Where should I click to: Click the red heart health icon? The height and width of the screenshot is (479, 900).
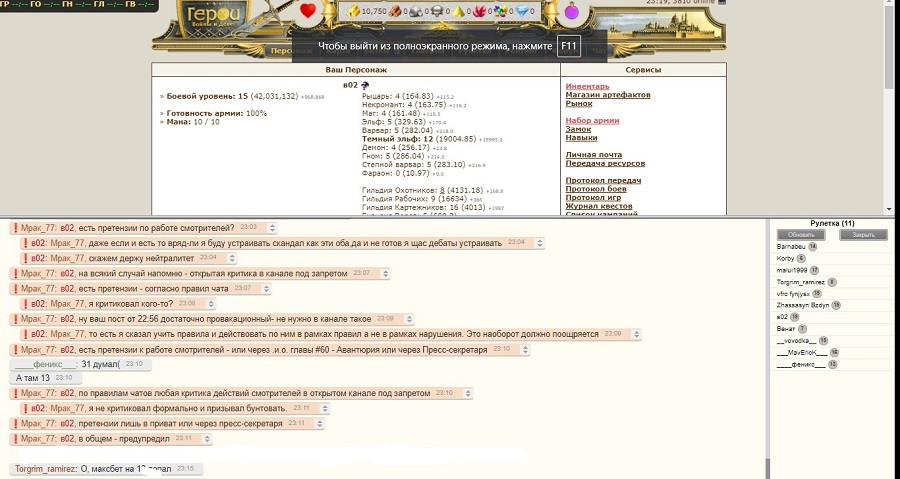tap(308, 10)
